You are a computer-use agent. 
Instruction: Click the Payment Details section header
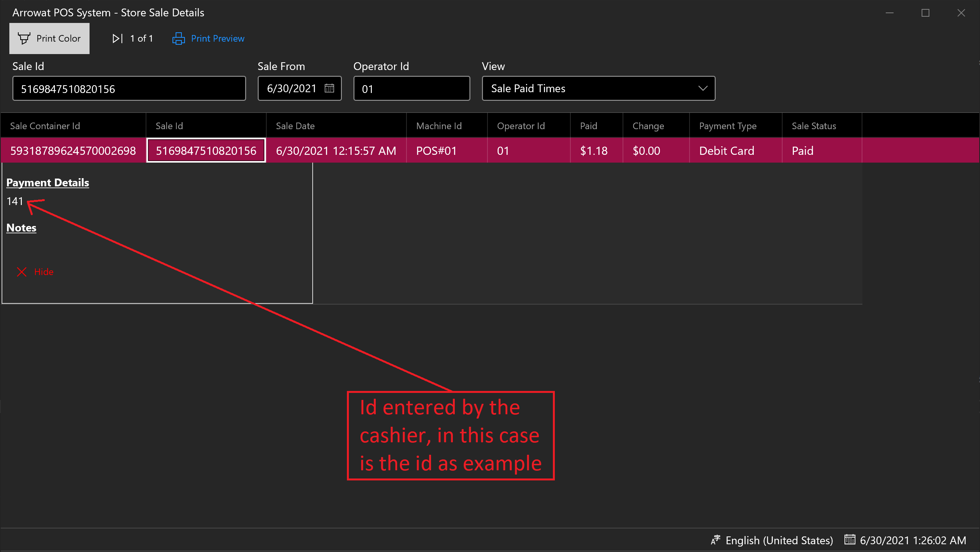47,182
